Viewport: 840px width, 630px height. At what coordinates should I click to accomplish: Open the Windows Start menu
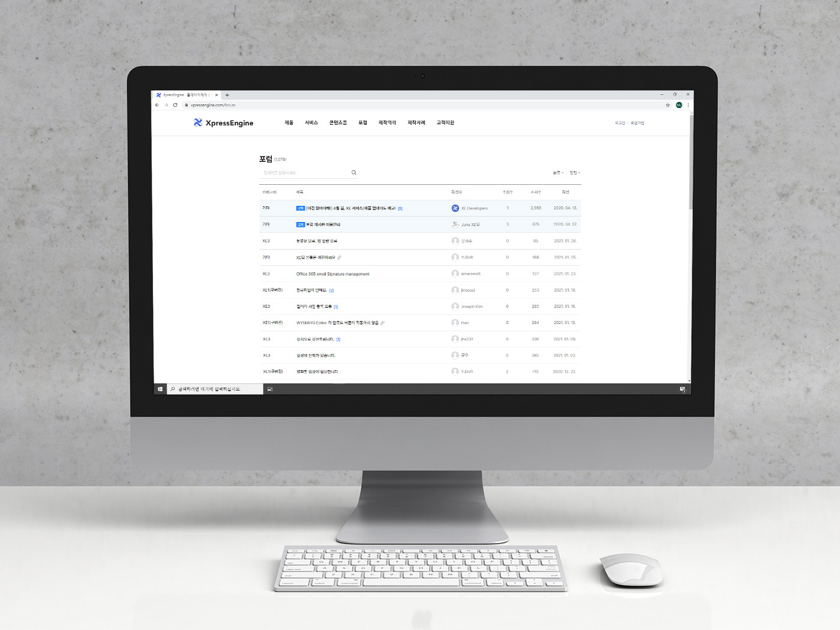(160, 389)
